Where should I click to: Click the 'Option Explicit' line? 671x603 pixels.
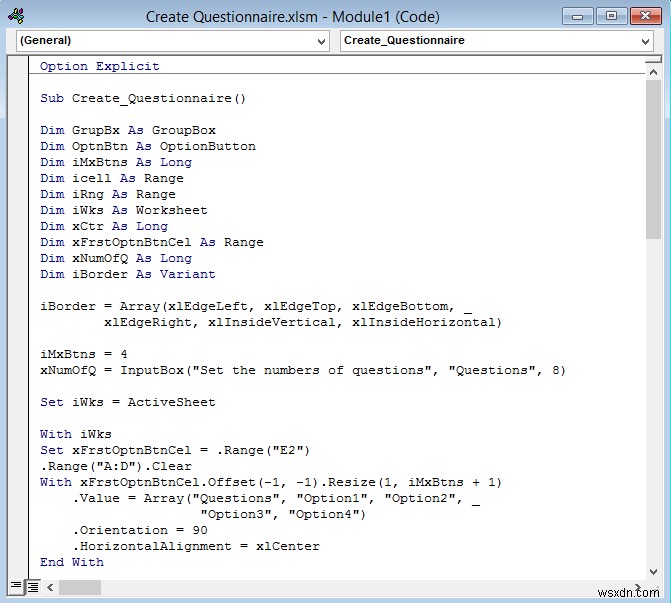(100, 66)
